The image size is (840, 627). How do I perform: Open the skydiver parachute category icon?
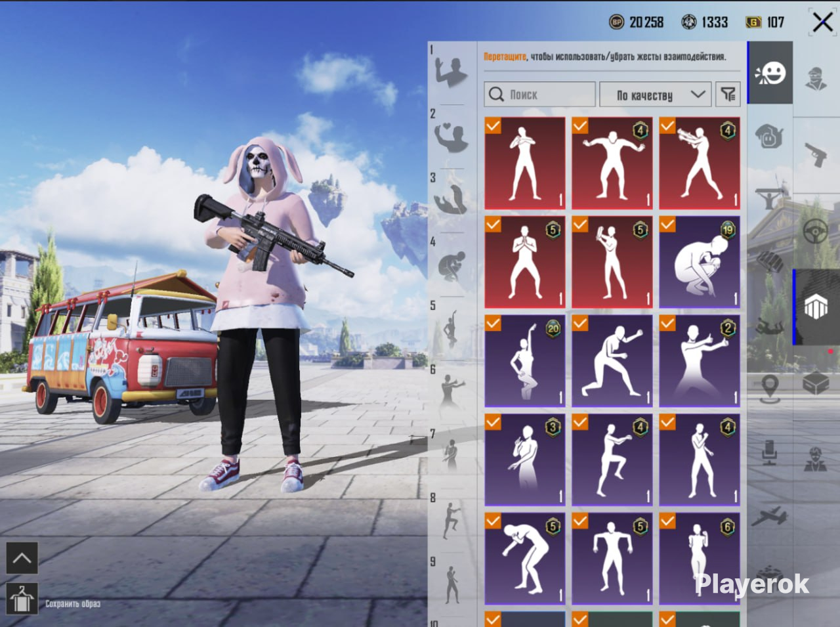[x=770, y=326]
